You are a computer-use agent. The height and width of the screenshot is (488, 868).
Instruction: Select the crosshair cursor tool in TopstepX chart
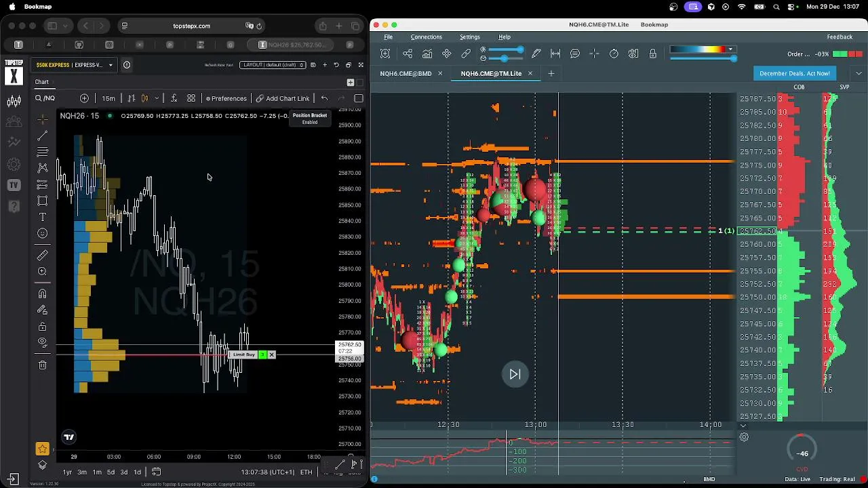point(42,119)
